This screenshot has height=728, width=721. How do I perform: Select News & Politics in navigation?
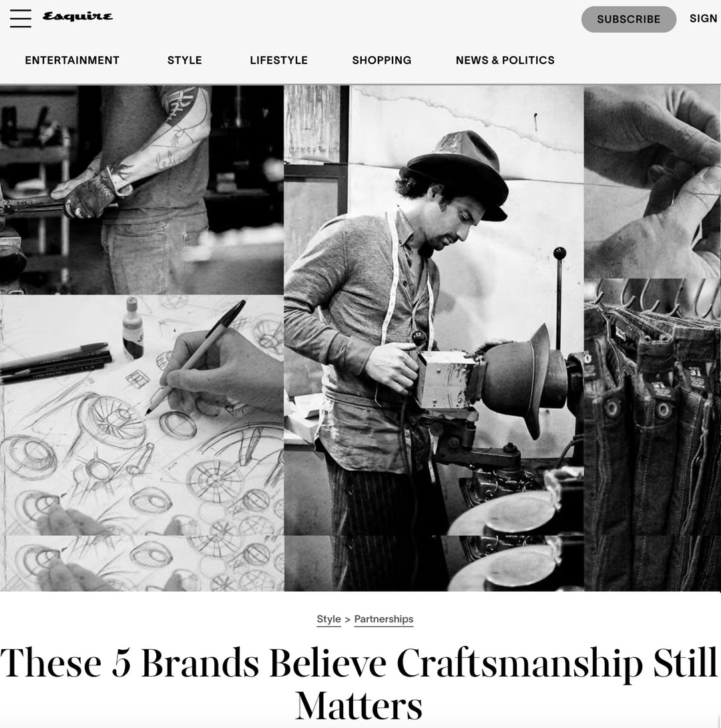pyautogui.click(x=505, y=60)
